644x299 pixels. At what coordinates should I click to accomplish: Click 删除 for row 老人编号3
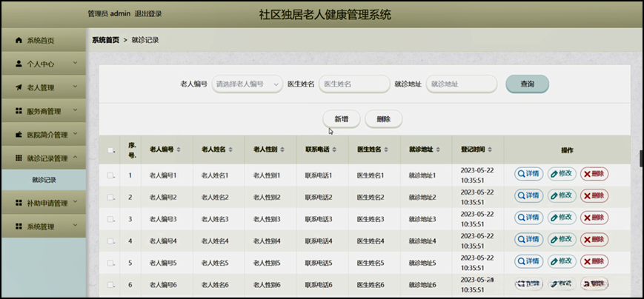click(x=594, y=218)
